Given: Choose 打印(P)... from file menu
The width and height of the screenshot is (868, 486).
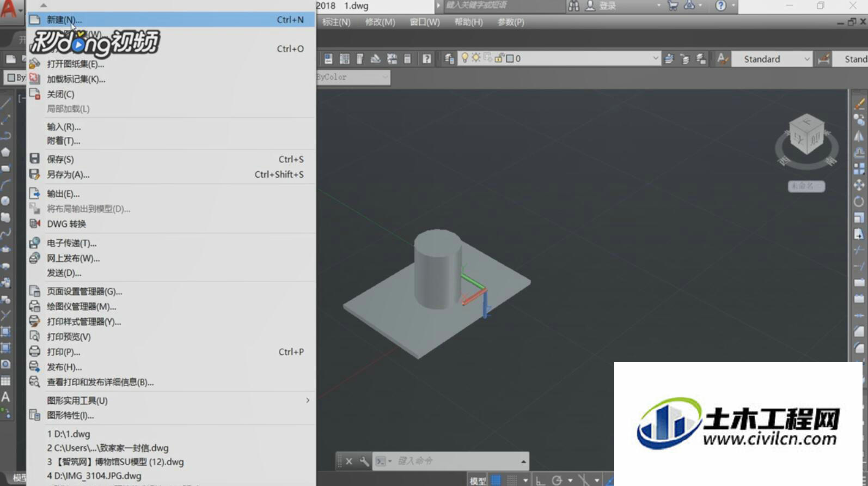Looking at the screenshot, I should coord(172,352).
